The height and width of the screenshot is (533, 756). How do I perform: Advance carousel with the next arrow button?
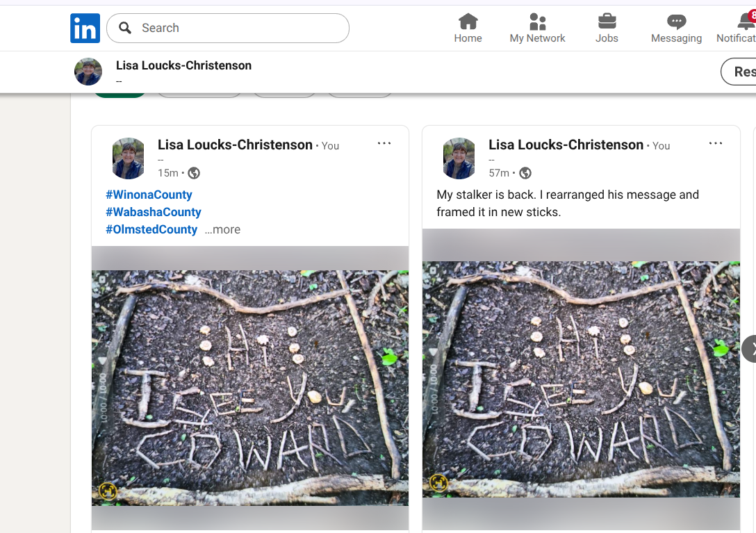749,349
